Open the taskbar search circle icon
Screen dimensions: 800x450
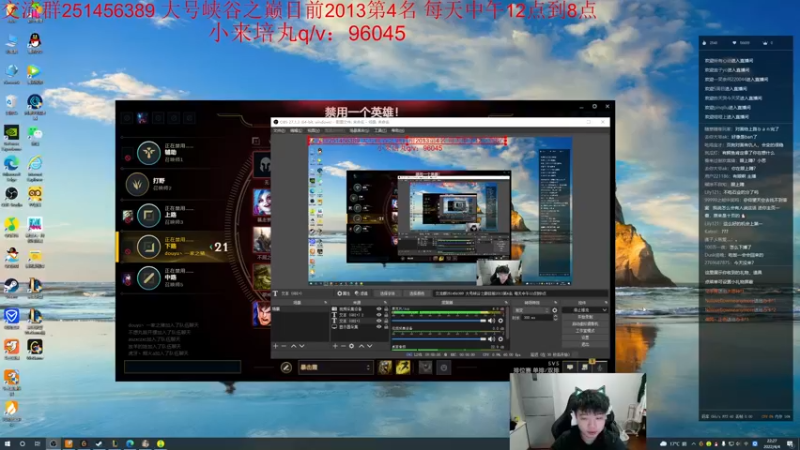click(x=22, y=444)
